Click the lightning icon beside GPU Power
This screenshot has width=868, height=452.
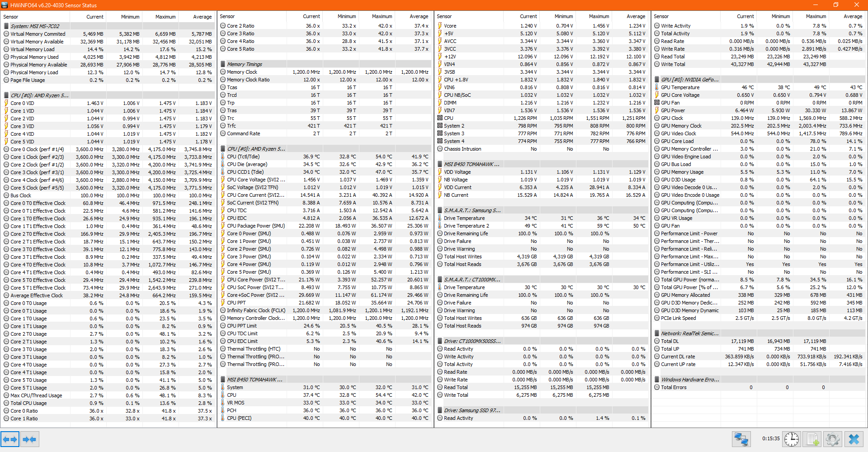[657, 110]
